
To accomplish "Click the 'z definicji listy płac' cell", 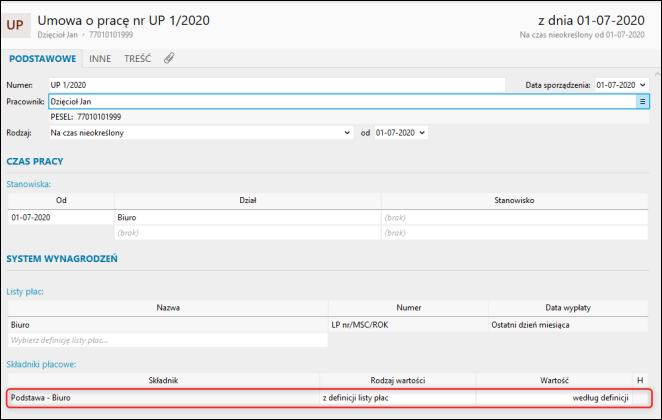I will [398, 398].
